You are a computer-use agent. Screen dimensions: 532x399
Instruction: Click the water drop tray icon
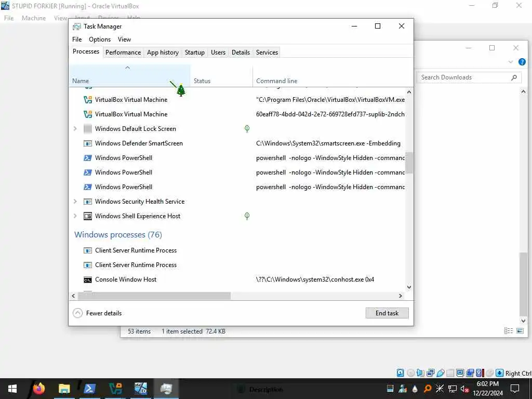tap(415, 389)
